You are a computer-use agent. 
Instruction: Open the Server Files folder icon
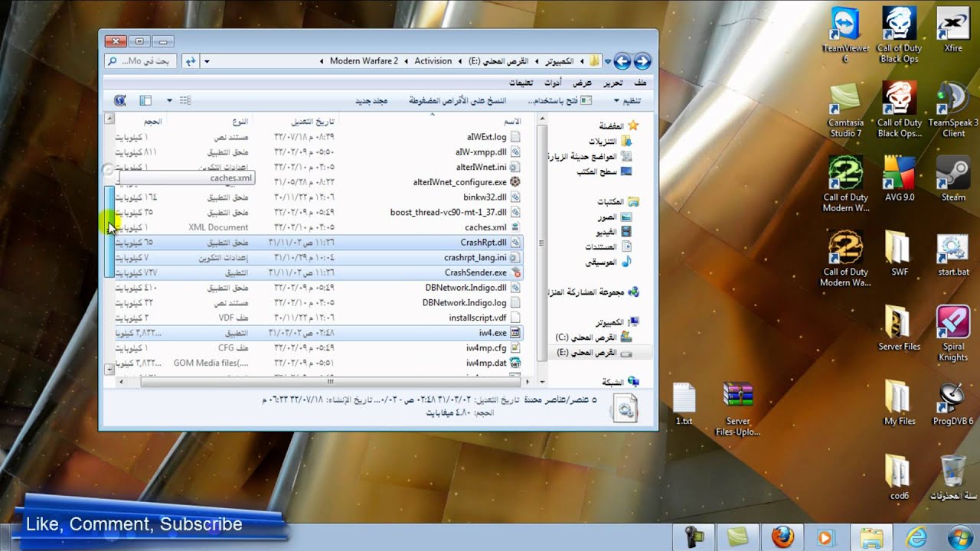click(x=900, y=328)
